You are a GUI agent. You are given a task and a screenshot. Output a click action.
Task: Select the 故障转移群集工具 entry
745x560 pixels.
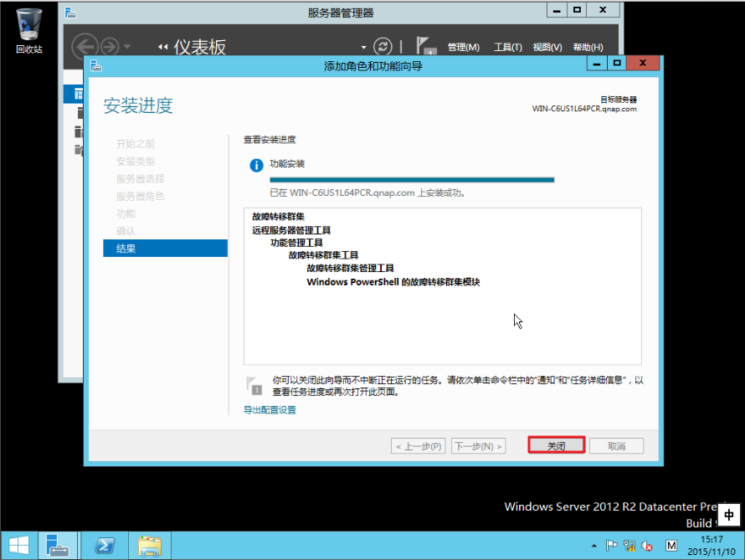pos(323,255)
